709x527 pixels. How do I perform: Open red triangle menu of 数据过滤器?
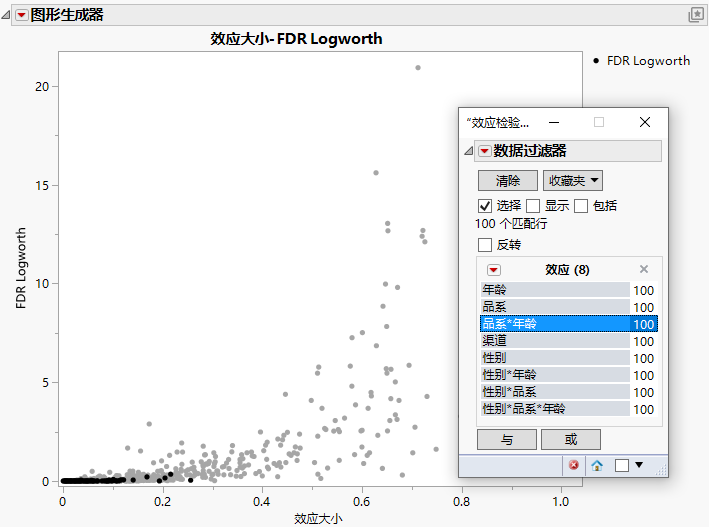click(484, 151)
